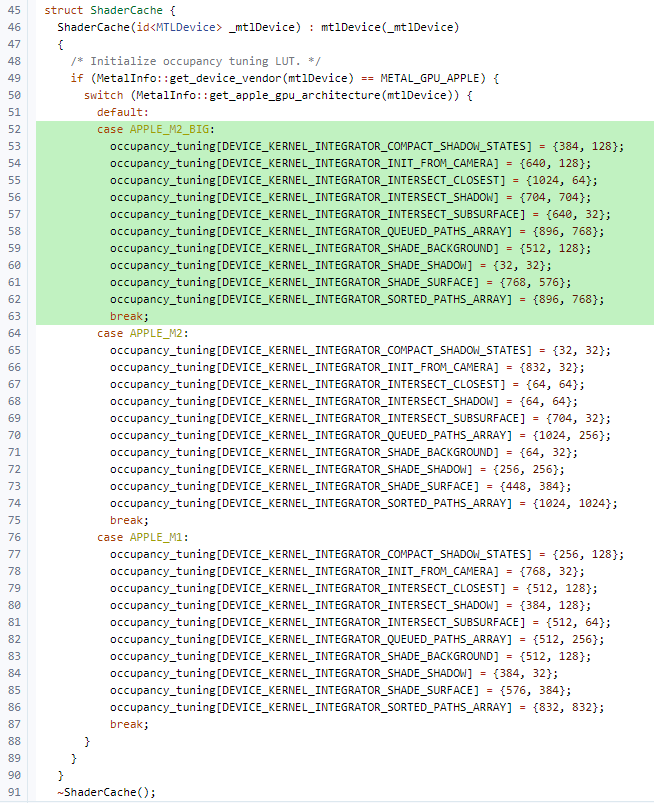
Task: Click INIT_FROM_CAMERA line with {640, 128}
Action: click(350, 163)
